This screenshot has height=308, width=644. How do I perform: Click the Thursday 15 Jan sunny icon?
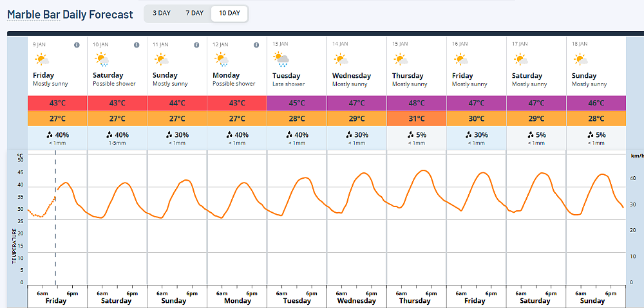[x=401, y=60]
